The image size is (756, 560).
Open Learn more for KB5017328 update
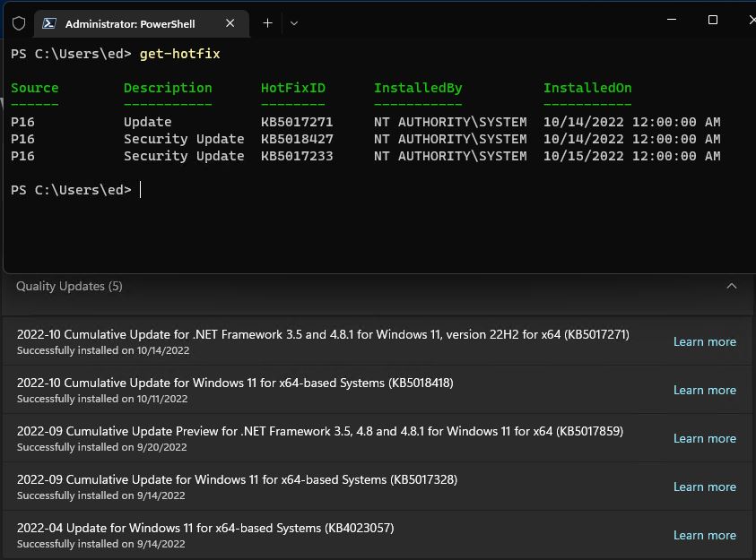coord(705,487)
